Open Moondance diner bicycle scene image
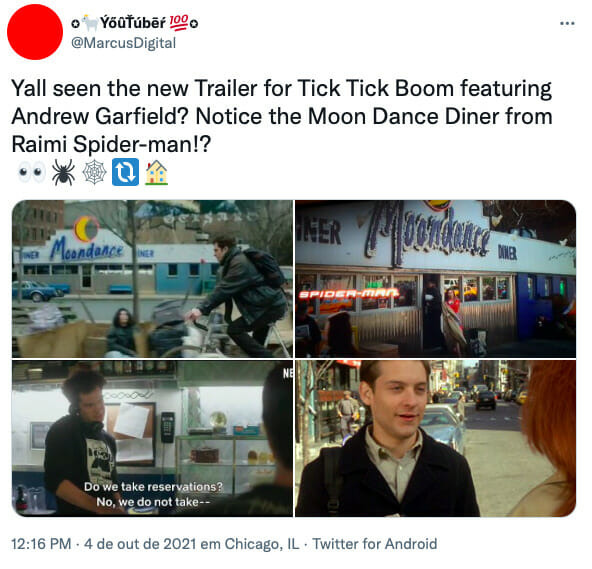 point(152,279)
